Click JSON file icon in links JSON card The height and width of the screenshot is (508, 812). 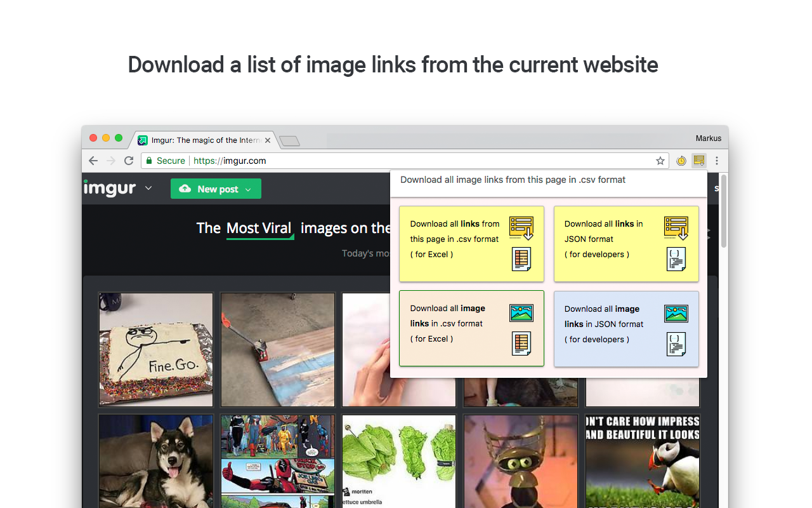676,258
